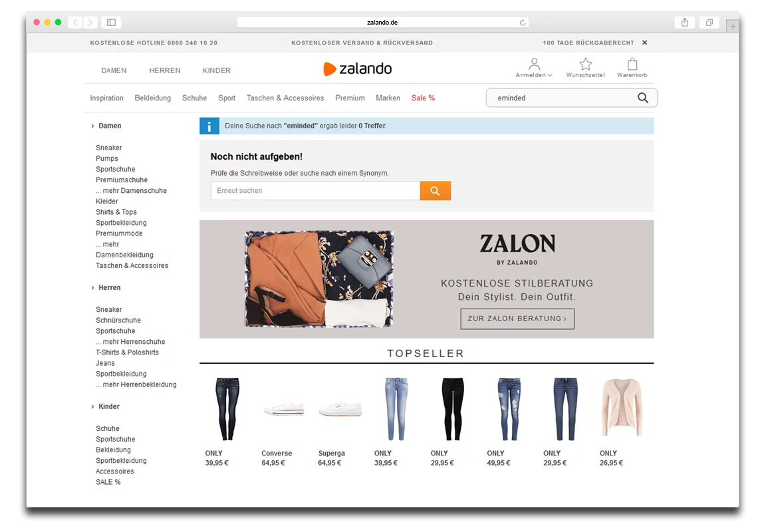This screenshot has width=766, height=532.
Task: Open Jeans under Herren
Action: click(x=105, y=364)
